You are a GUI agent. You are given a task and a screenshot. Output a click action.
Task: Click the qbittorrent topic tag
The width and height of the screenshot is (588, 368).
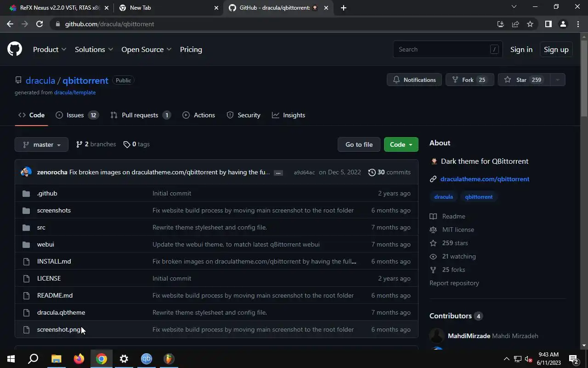click(x=479, y=196)
